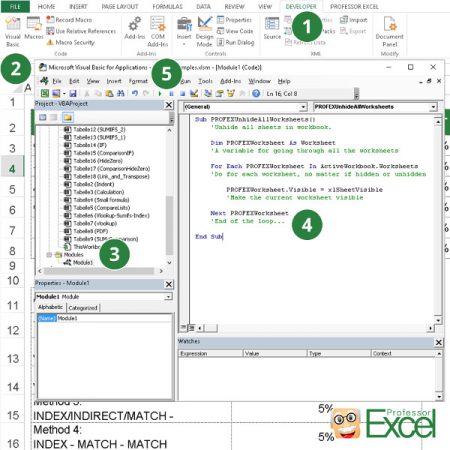Click the Design Mode ribbon icon
The width and height of the screenshot is (450, 450).
point(204,32)
